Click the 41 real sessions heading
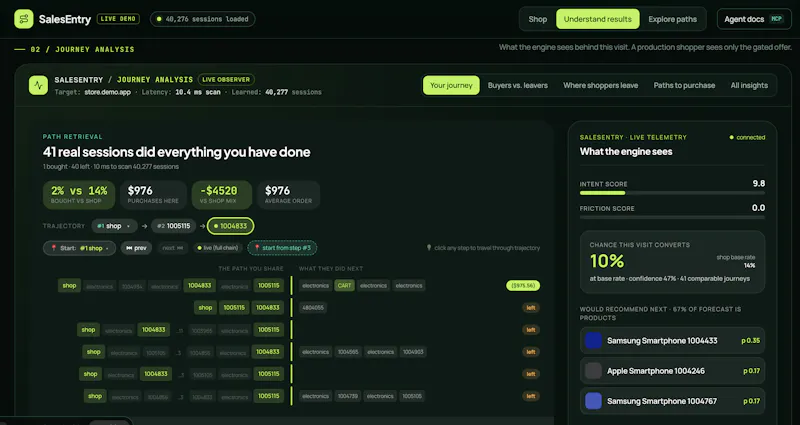The width and height of the screenshot is (800, 425). click(x=177, y=152)
